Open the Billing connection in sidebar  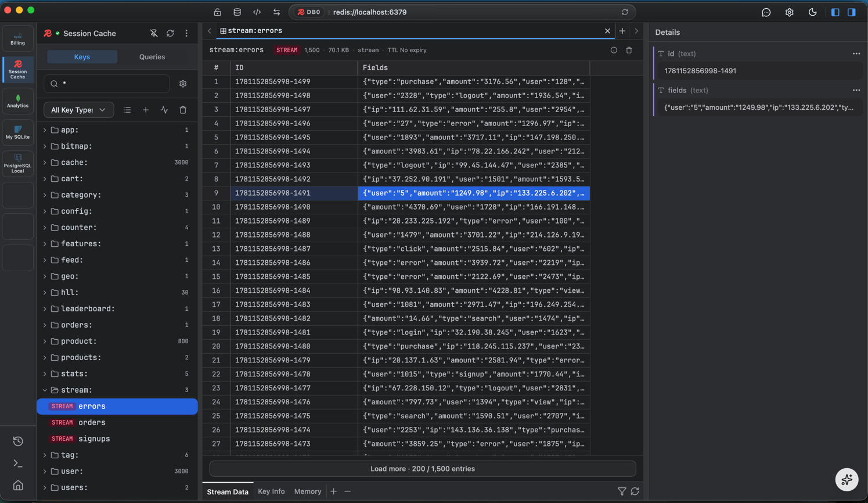click(17, 38)
